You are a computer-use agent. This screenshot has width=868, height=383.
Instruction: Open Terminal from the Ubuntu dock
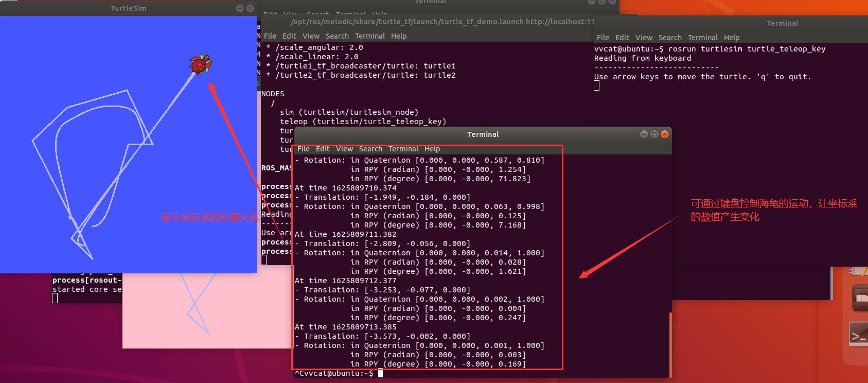point(858,335)
